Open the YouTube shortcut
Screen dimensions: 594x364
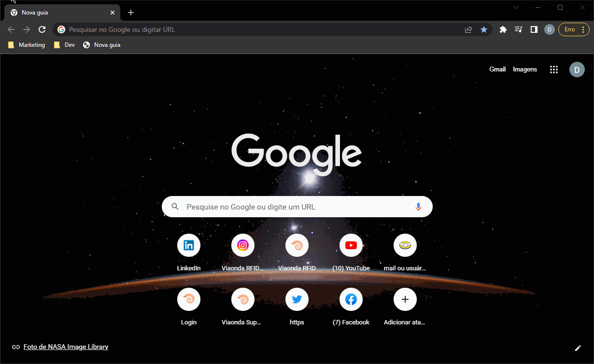[351, 253]
